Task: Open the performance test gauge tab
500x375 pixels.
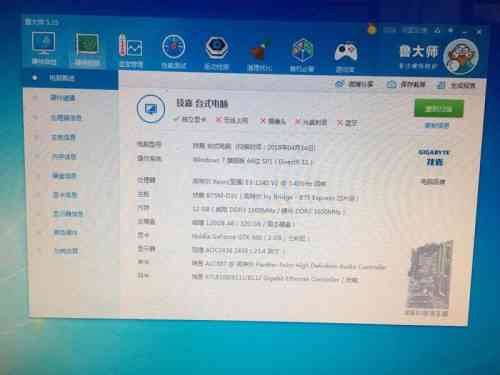Action: click(x=173, y=51)
